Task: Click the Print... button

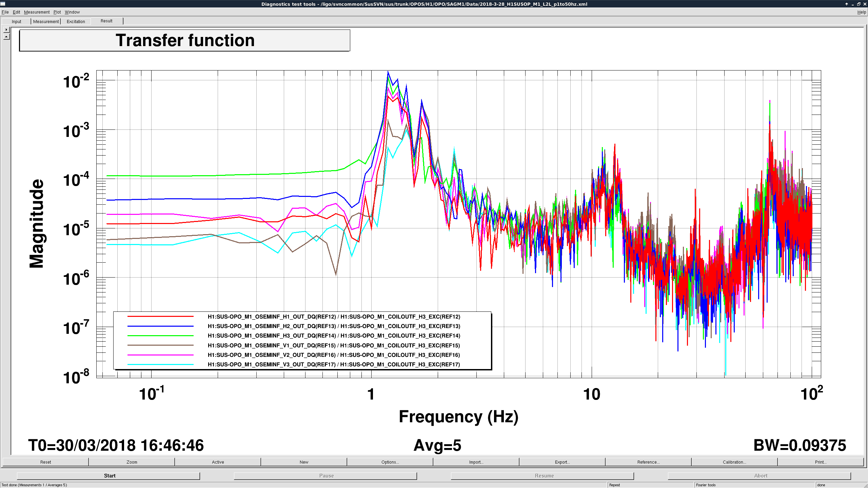Action: [821, 462]
